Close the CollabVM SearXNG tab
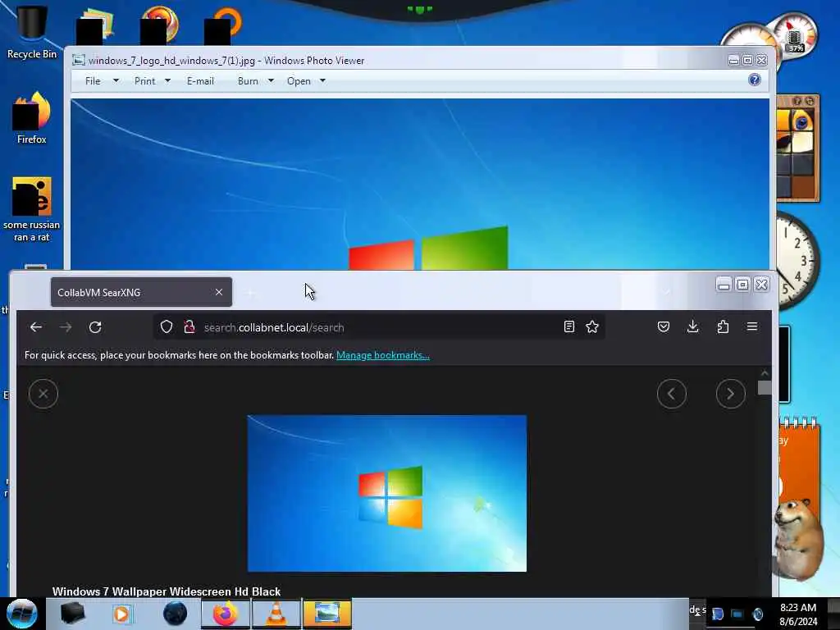 pyautogui.click(x=218, y=292)
